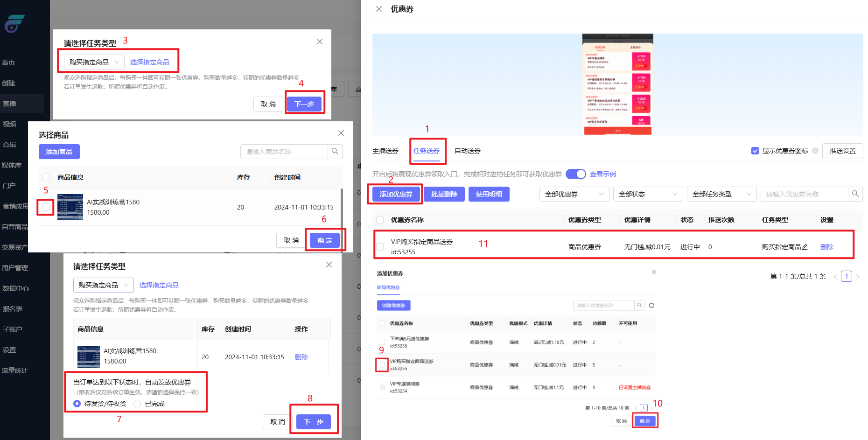Turn off the task coupon entry switch
Image resolution: width=868 pixels, height=440 pixels.
(576, 174)
